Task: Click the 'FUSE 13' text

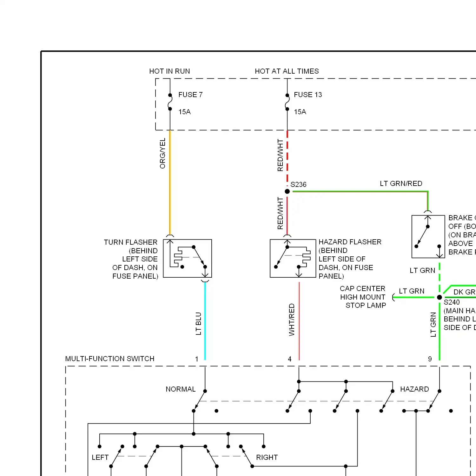Action: [x=308, y=95]
